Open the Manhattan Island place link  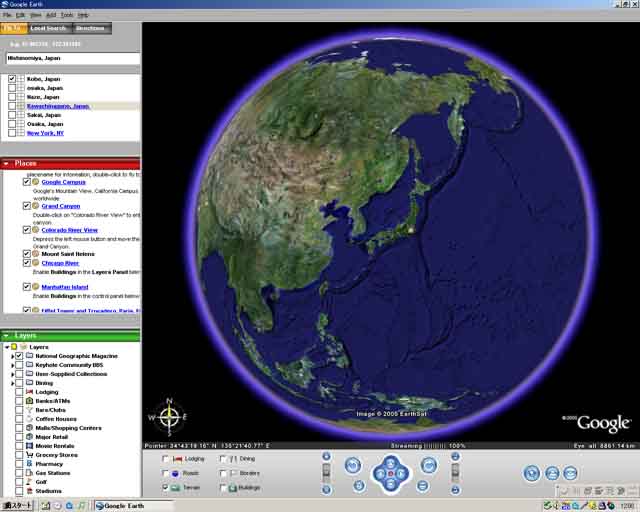[x=65, y=287]
